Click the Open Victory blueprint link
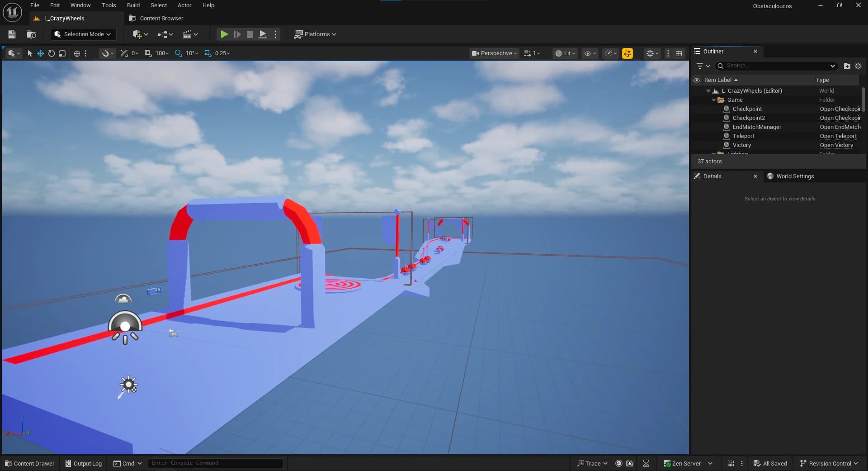Viewport: 868px width, 471px height. pos(836,145)
